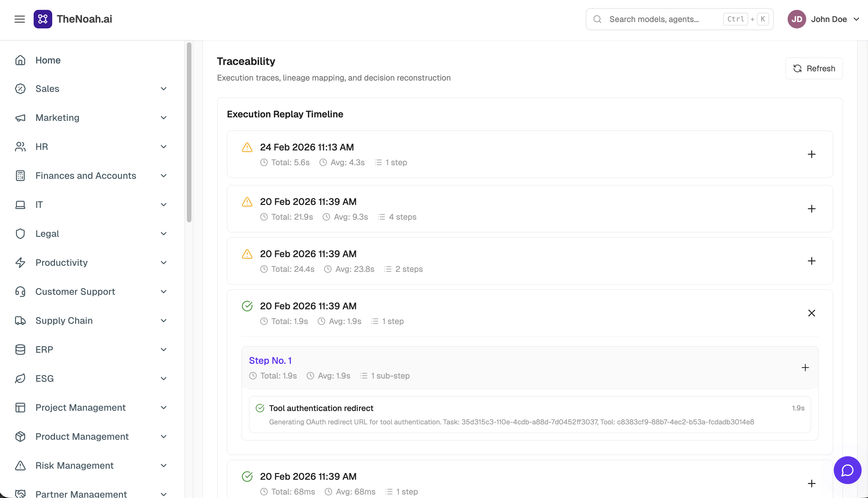868x498 pixels.
Task: Open Customer Support menu item
Action: point(92,291)
